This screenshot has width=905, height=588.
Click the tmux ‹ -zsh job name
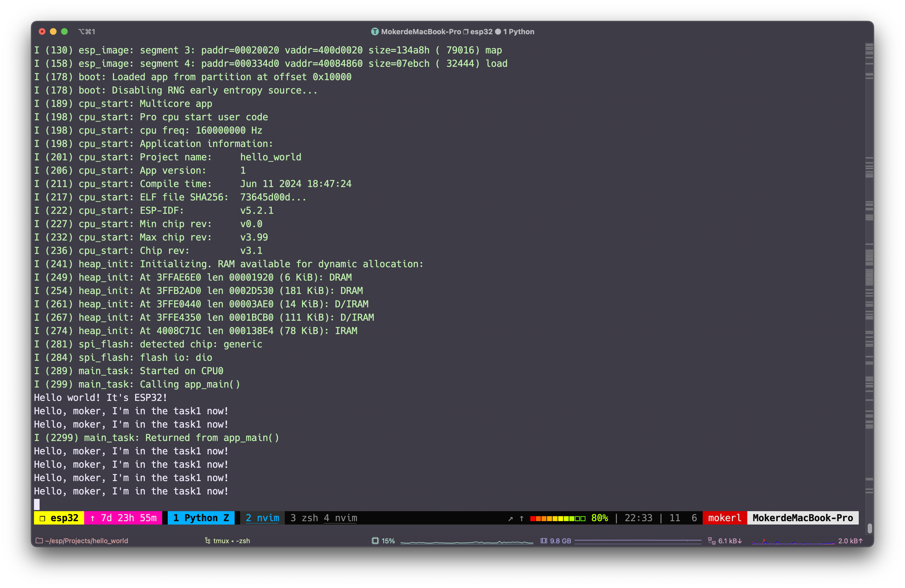click(x=231, y=540)
